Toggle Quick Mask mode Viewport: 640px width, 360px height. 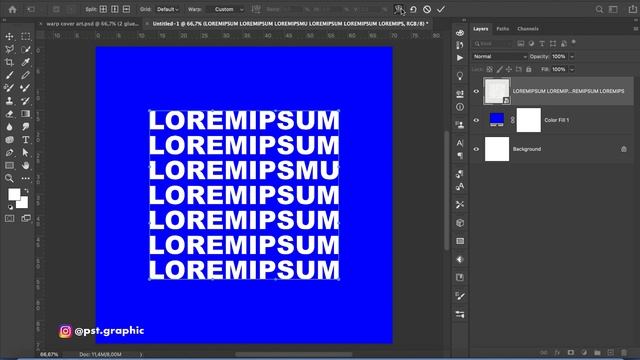(x=9, y=218)
